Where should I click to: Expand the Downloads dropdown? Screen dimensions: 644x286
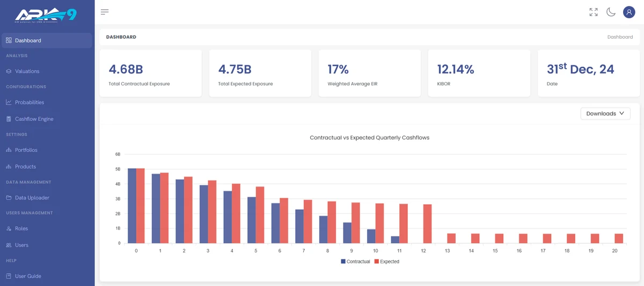(x=605, y=113)
